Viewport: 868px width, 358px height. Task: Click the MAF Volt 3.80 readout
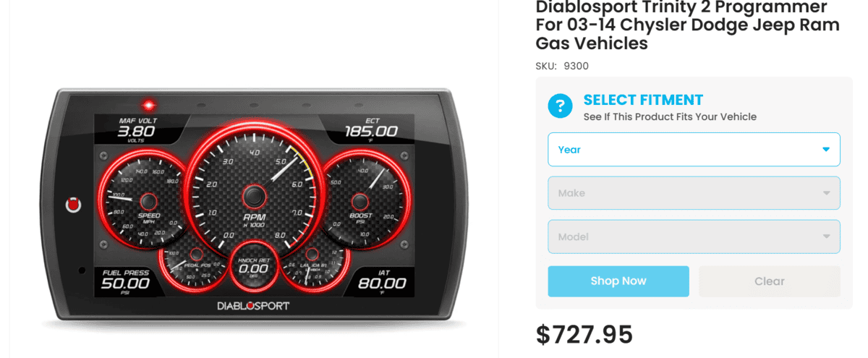pos(136,129)
